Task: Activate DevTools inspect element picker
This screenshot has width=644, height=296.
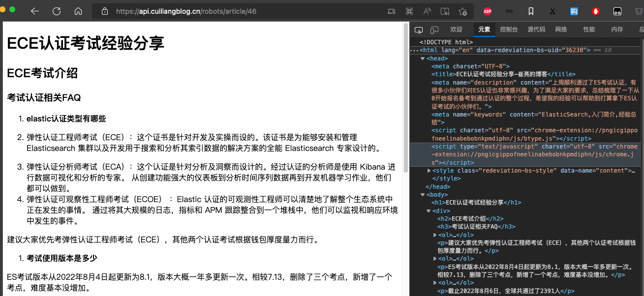Action: tap(419, 30)
